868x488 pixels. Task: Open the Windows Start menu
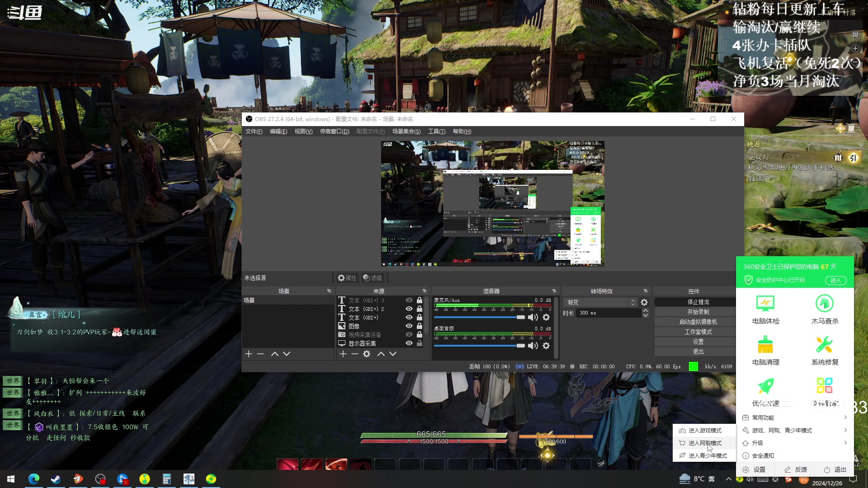(11, 479)
